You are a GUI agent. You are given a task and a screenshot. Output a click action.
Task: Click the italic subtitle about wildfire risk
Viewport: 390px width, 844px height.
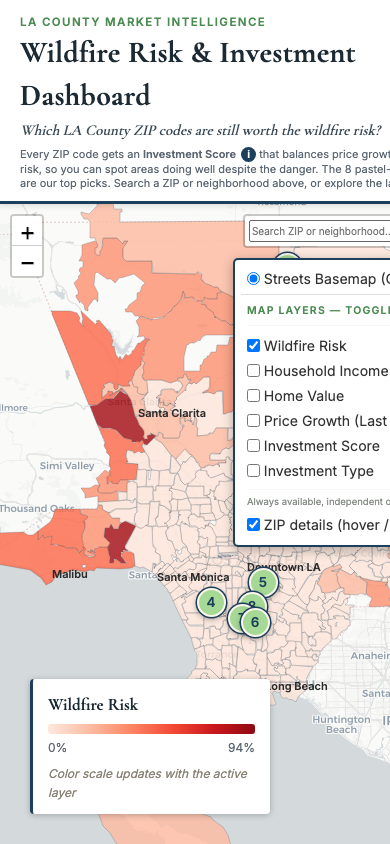[201, 130]
